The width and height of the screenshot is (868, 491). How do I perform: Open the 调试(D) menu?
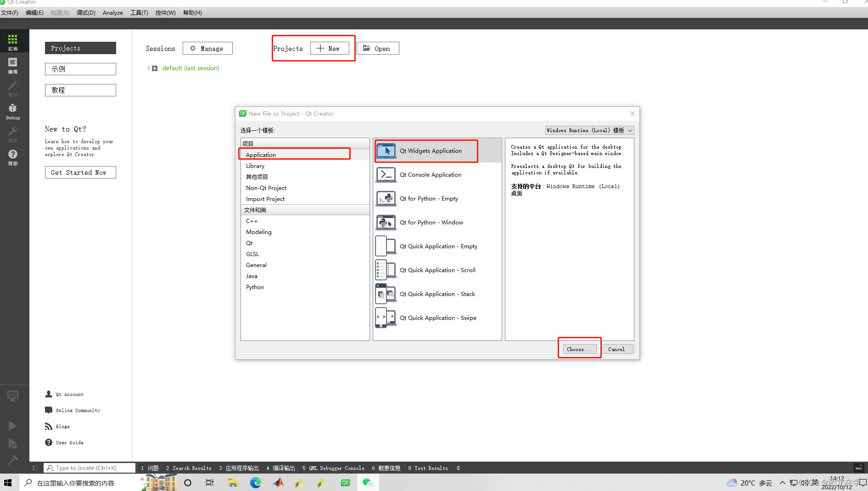tap(86, 12)
